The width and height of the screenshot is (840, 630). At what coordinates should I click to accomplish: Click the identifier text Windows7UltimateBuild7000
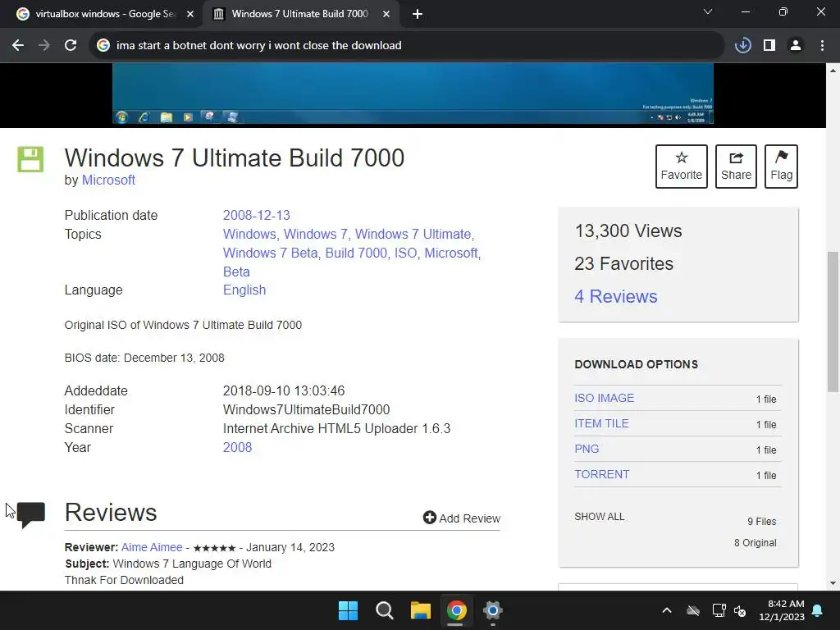[307, 410]
